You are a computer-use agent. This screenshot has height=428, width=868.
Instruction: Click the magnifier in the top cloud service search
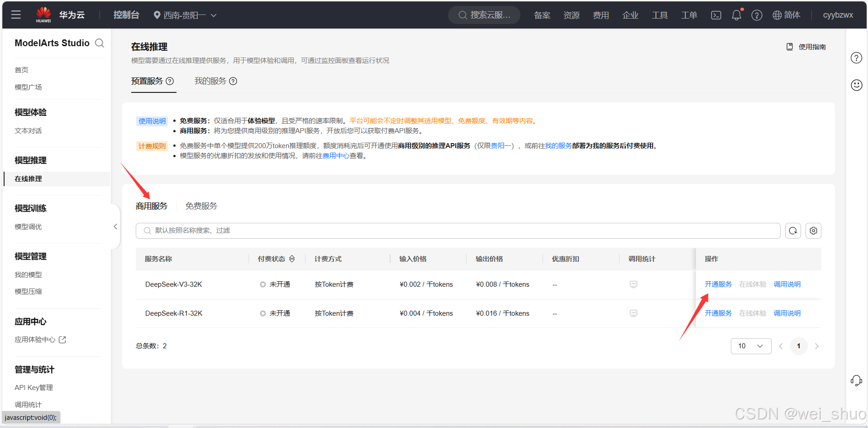463,15
